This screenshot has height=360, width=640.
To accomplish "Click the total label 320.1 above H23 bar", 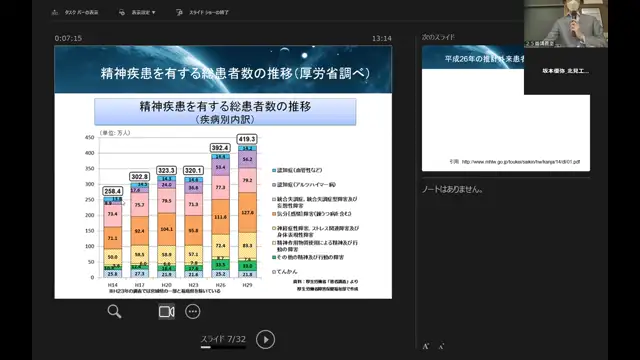I will (193, 170).
